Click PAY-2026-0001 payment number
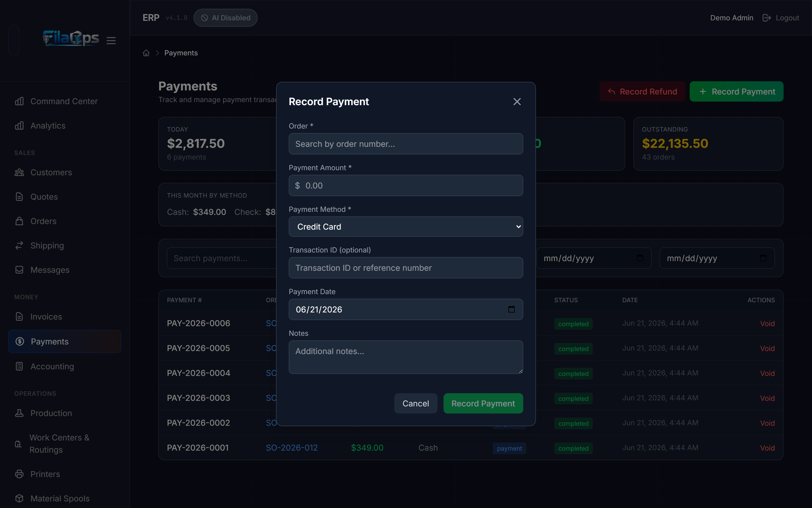Viewport: 812px width, 508px height. (x=198, y=448)
